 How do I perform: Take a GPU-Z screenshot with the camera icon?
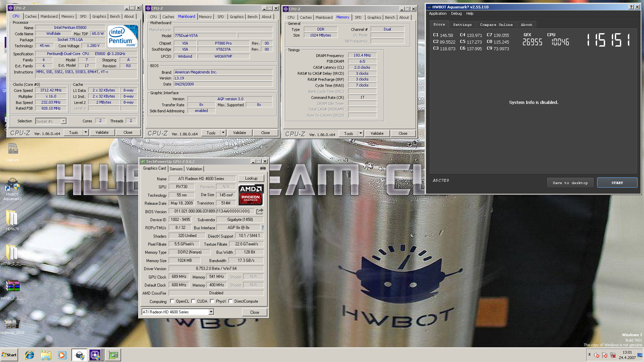(263, 168)
